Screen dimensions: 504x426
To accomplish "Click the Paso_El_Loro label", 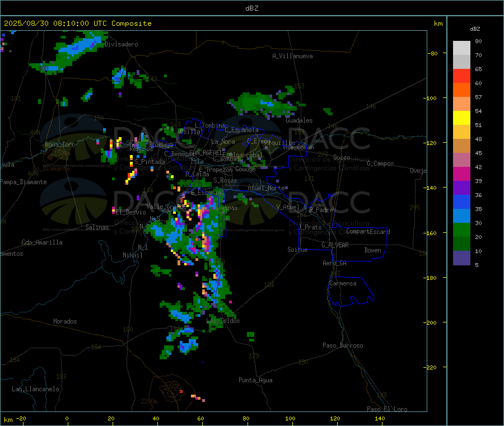I will click(388, 409).
